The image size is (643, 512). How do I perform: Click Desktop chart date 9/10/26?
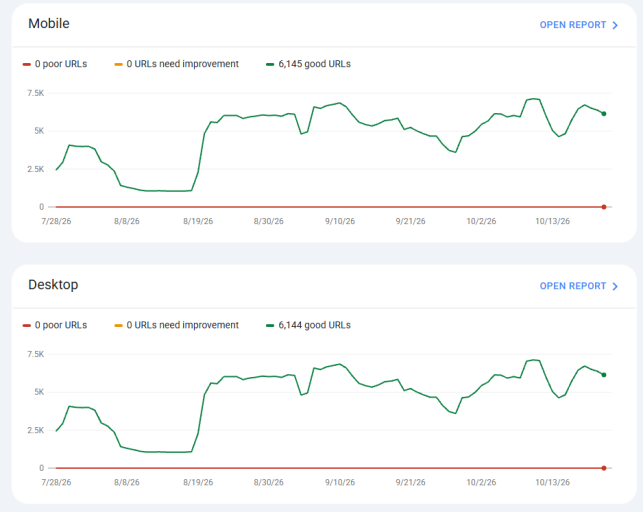coord(340,482)
